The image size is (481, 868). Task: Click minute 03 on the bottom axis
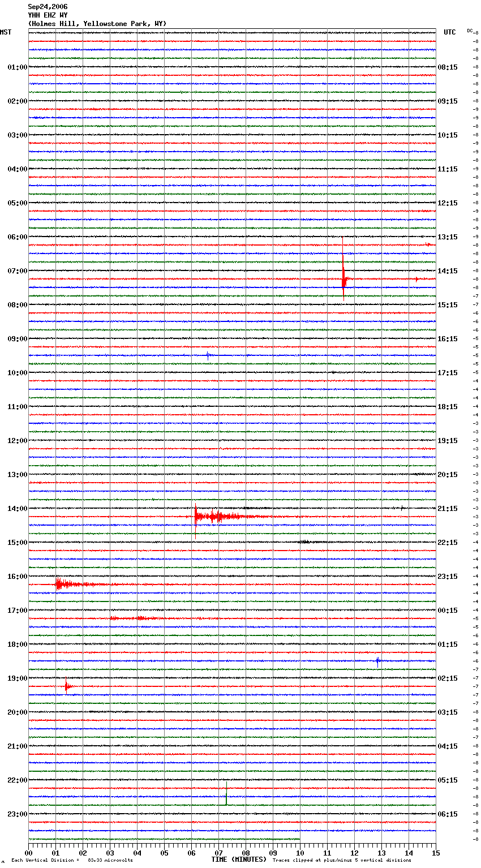pos(110,853)
